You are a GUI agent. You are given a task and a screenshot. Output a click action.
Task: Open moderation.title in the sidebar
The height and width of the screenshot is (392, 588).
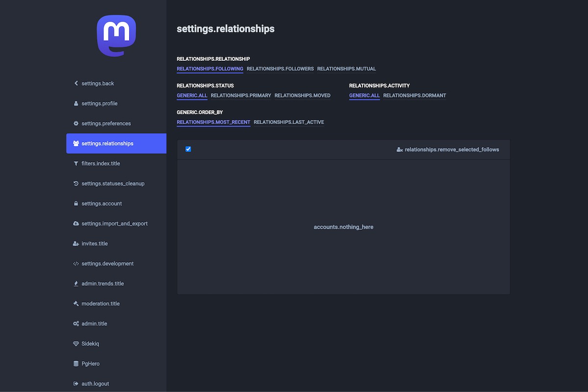point(100,304)
